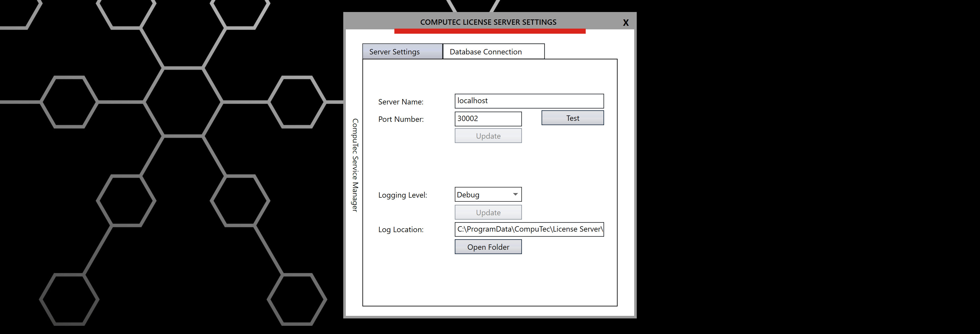Image resolution: width=980 pixels, height=334 pixels.
Task: Open the log folder
Action: point(488,247)
